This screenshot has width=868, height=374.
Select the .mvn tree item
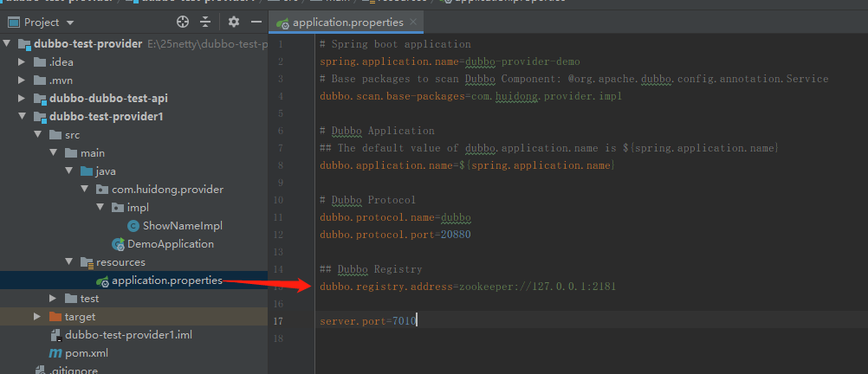click(x=61, y=81)
